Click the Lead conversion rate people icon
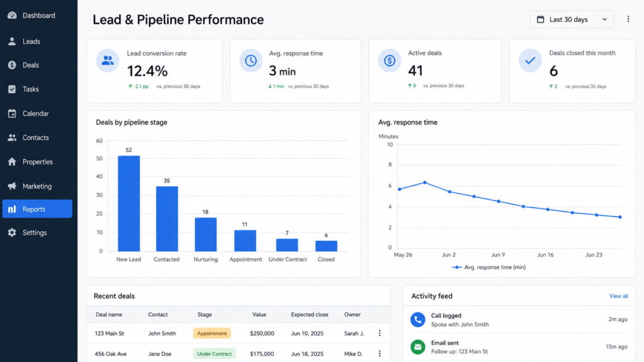This screenshot has width=644, height=362. click(x=108, y=60)
